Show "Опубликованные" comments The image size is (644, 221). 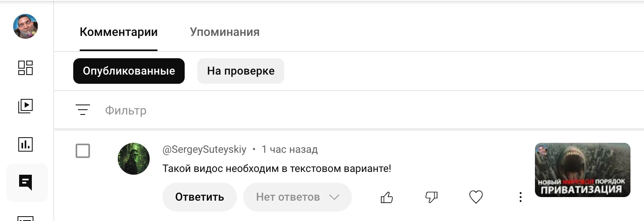[129, 71]
